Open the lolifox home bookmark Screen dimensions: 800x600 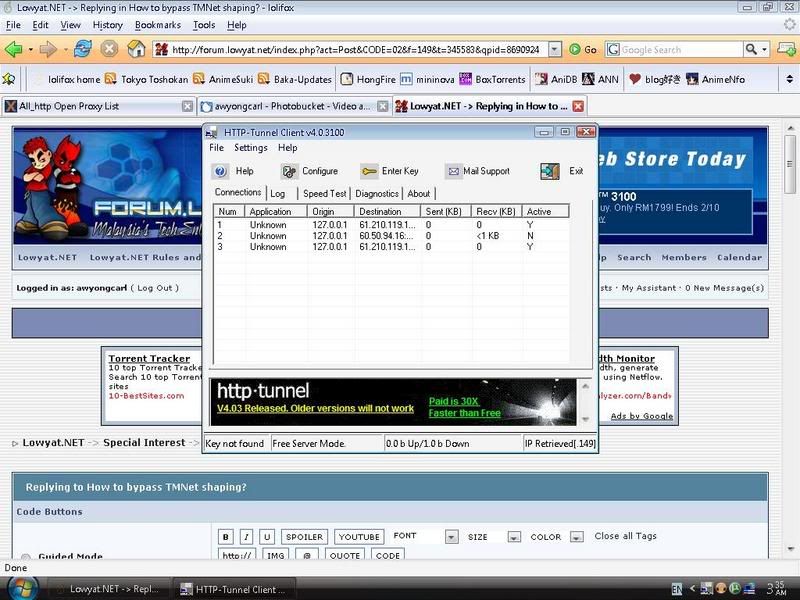(74, 79)
